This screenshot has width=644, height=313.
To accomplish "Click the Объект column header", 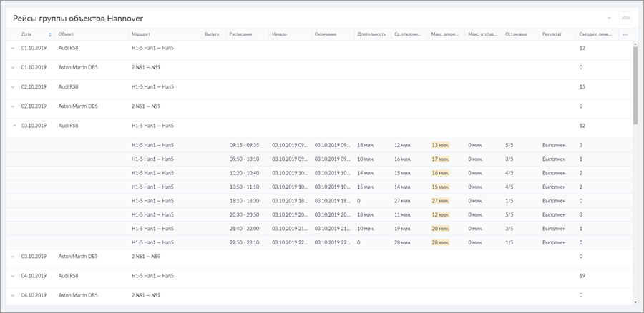I will coord(67,34).
